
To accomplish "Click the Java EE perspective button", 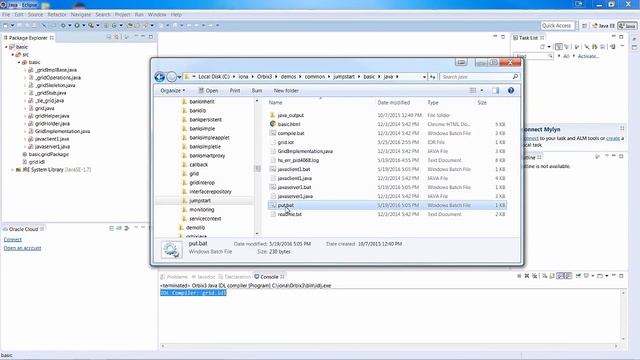I will click(x=603, y=26).
